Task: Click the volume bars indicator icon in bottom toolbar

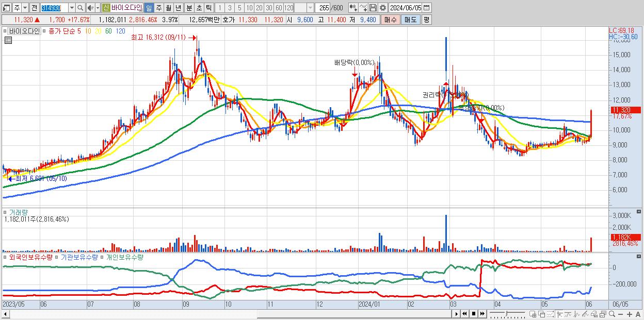Action: (x=594, y=314)
